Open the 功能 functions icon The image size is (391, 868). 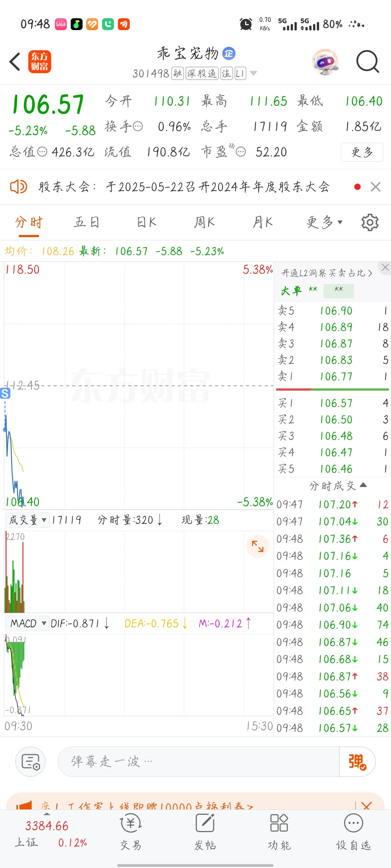pyautogui.click(x=279, y=832)
